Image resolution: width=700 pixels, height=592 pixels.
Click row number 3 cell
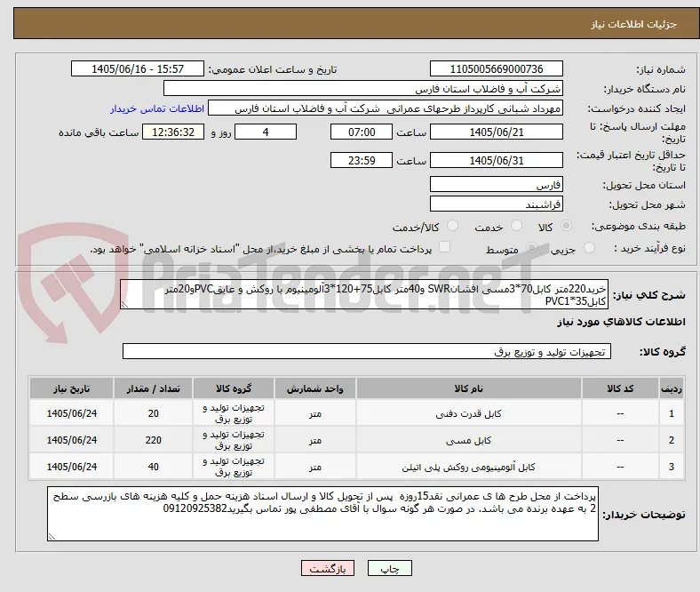click(671, 467)
